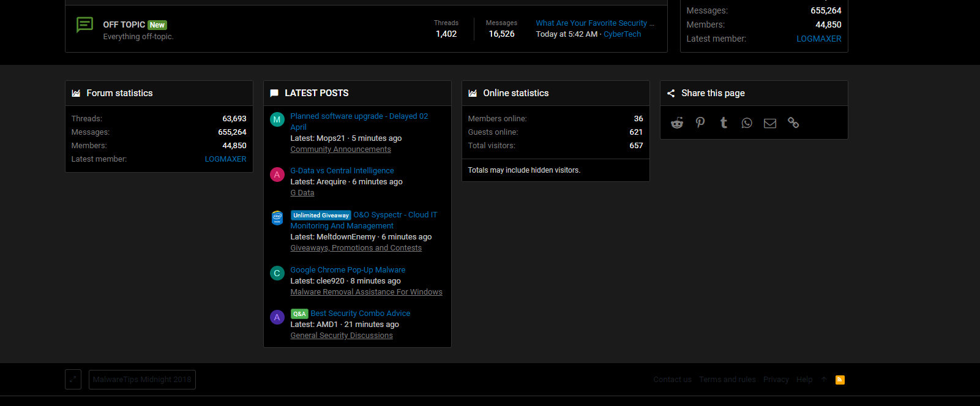Open Privacy footer link
980x406 pixels.
coord(776,380)
